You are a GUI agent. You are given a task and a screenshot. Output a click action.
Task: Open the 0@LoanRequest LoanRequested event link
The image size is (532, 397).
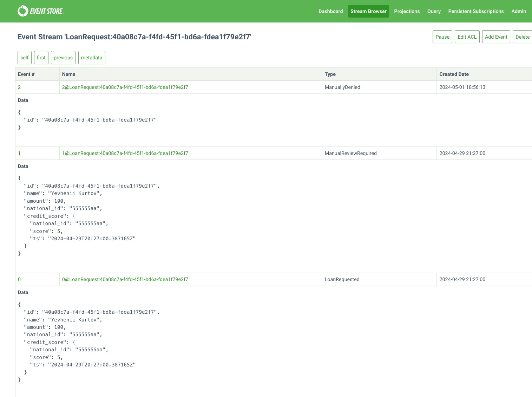coord(125,279)
